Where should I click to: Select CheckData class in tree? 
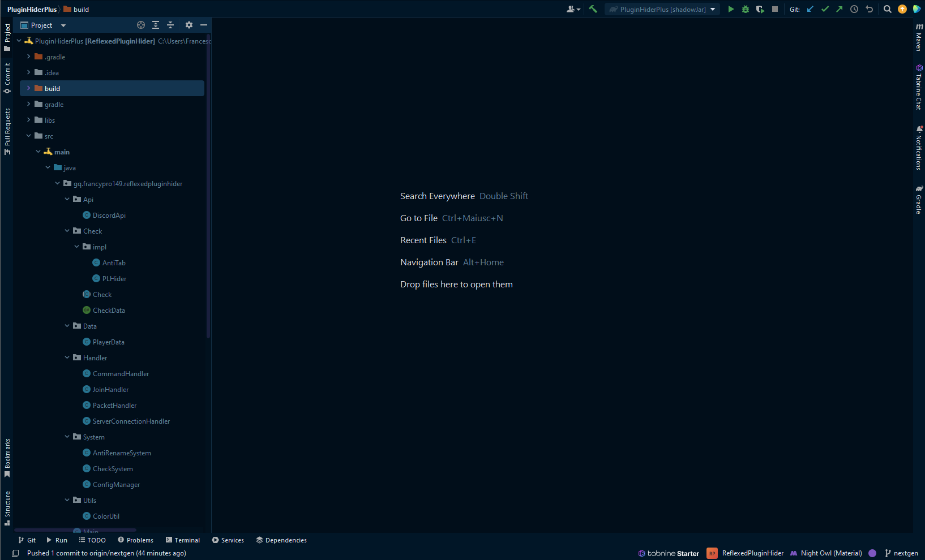(x=109, y=310)
